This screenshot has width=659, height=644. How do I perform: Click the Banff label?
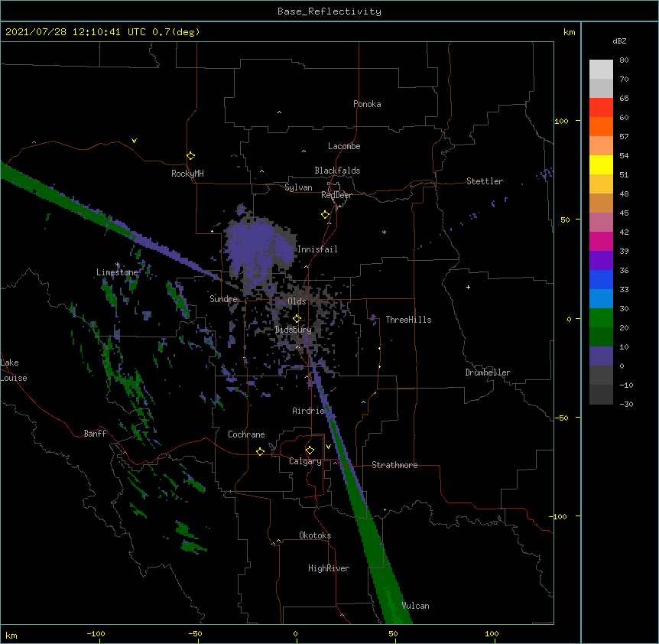[95, 434]
